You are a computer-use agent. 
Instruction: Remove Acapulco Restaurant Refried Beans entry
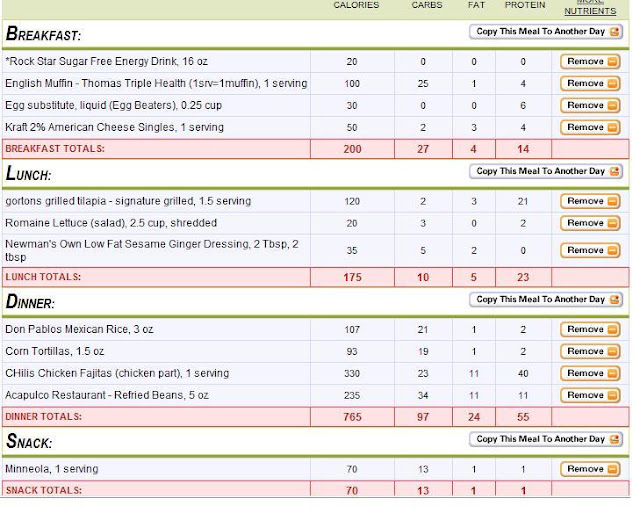[x=590, y=395]
